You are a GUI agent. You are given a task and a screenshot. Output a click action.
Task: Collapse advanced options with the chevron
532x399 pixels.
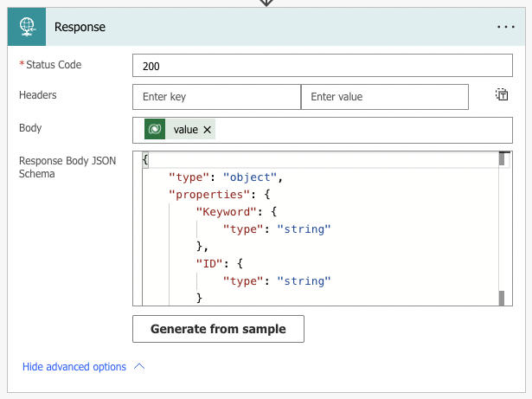(x=139, y=366)
